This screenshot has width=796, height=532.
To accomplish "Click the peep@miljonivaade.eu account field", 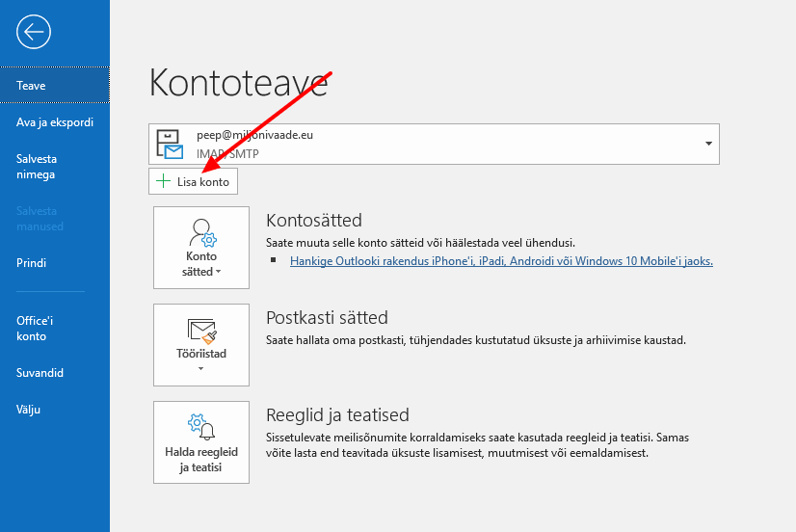I will 434,144.
